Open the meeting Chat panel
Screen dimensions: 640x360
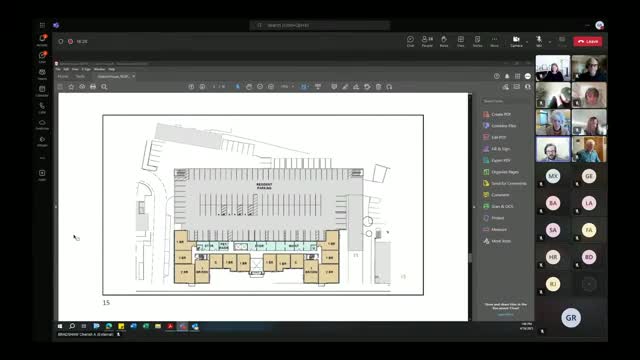point(410,41)
